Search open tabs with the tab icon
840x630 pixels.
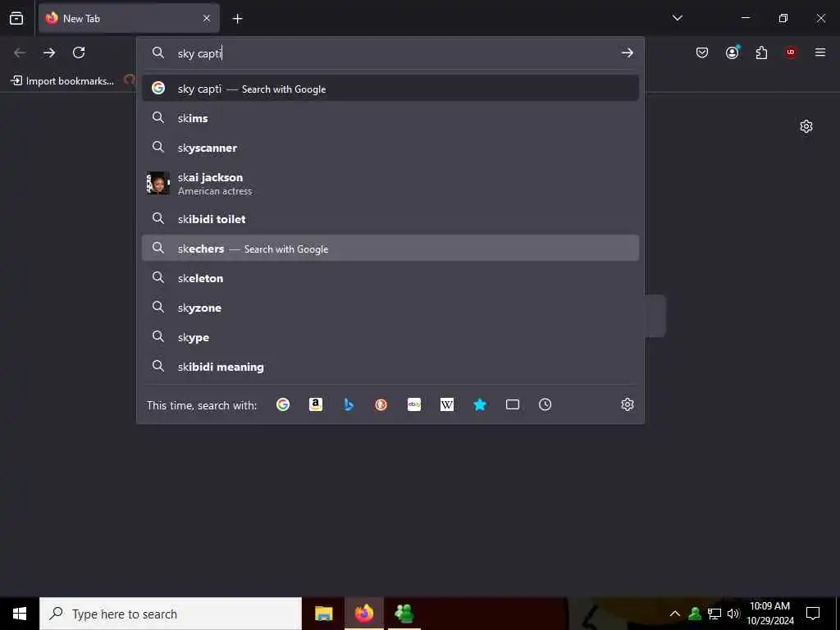click(513, 404)
